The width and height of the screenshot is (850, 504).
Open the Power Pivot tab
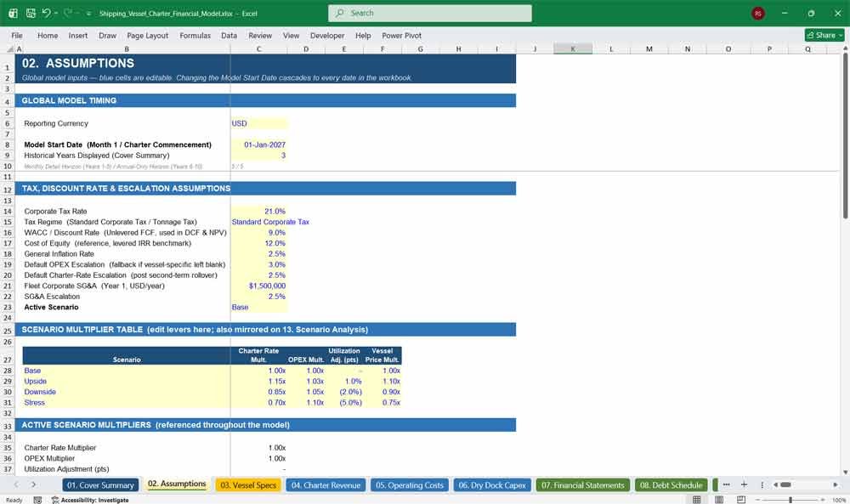[x=401, y=35]
